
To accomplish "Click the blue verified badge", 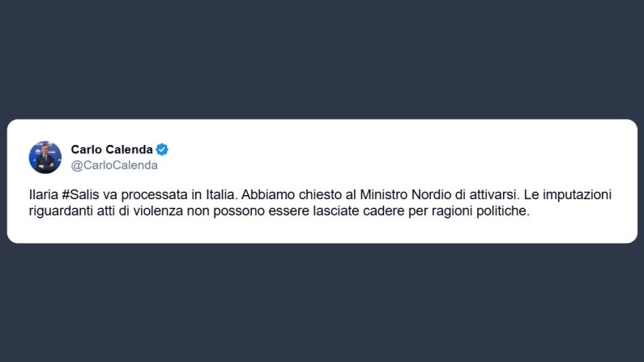I will pyautogui.click(x=162, y=150).
